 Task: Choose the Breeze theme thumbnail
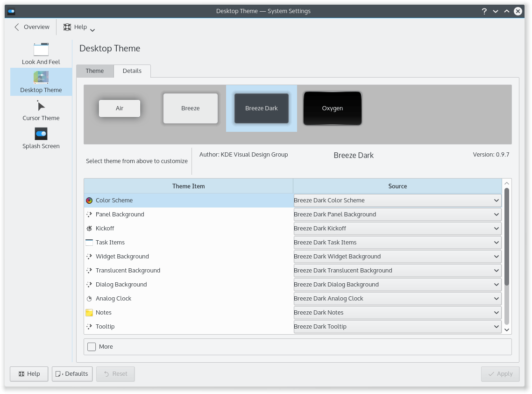tap(191, 108)
